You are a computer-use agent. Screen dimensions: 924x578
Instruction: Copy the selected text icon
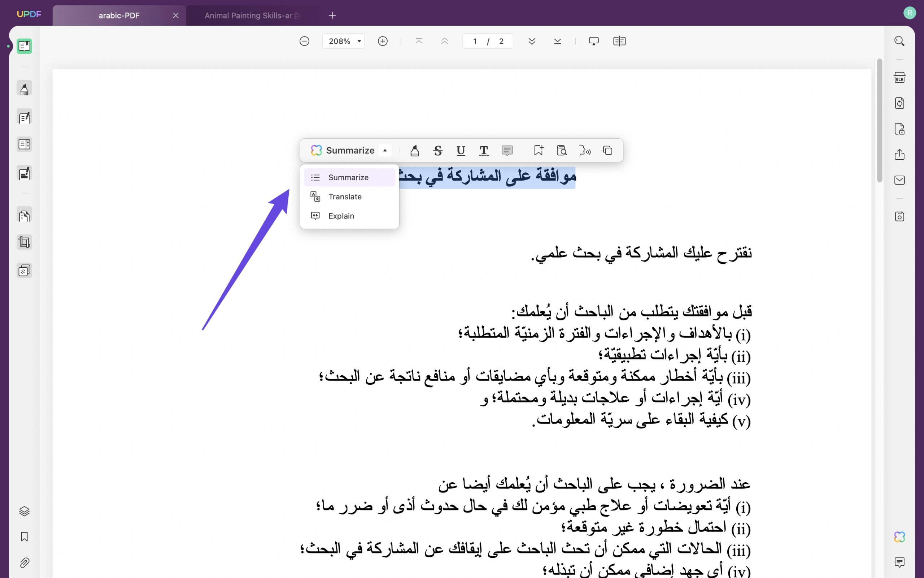pos(607,151)
